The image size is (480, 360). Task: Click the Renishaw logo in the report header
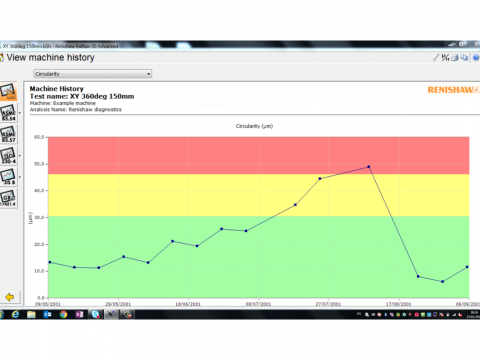pyautogui.click(x=453, y=90)
